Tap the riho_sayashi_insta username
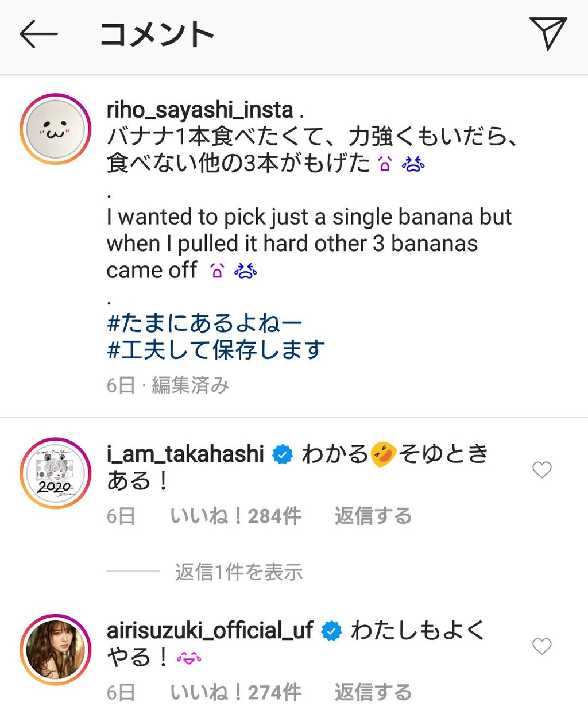 point(200,110)
